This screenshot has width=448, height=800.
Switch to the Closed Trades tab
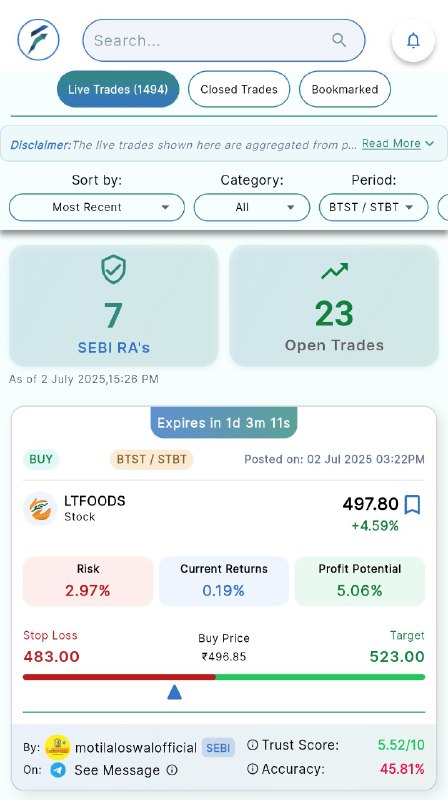click(x=239, y=89)
